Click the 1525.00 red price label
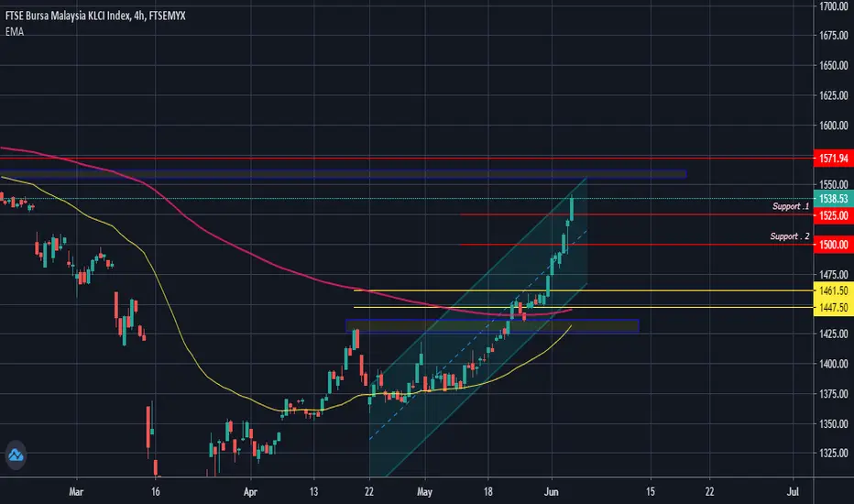This screenshot has height=504, width=854. pyautogui.click(x=833, y=215)
